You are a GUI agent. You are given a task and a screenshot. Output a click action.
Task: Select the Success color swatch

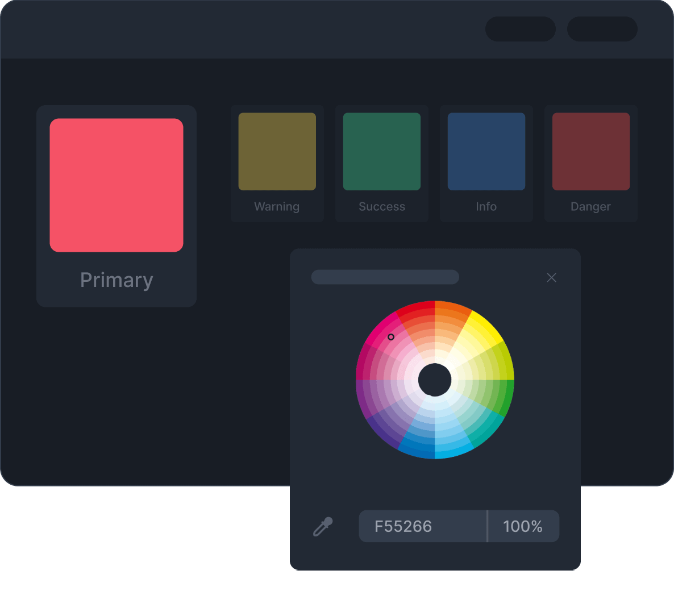(x=381, y=151)
